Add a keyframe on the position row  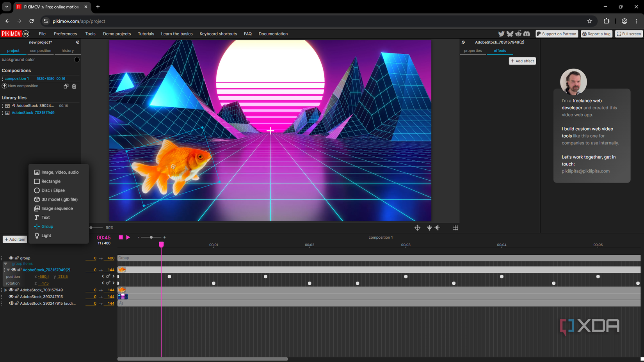[108, 277]
